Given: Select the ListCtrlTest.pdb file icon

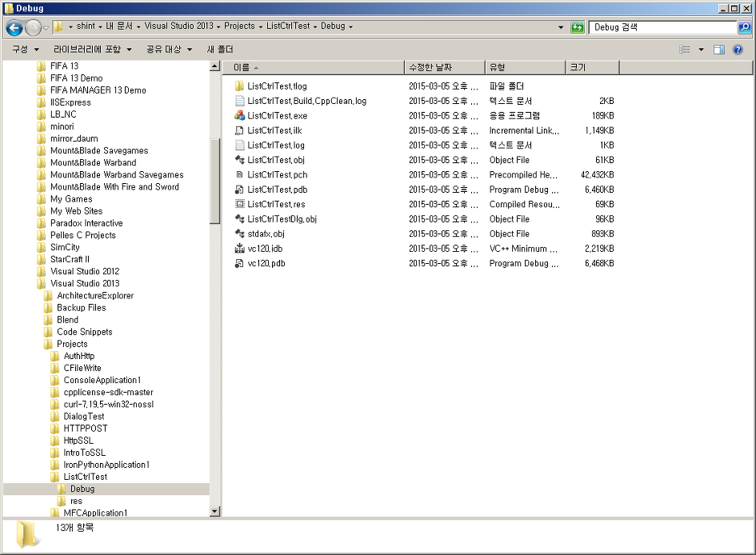Looking at the screenshot, I should click(x=240, y=190).
